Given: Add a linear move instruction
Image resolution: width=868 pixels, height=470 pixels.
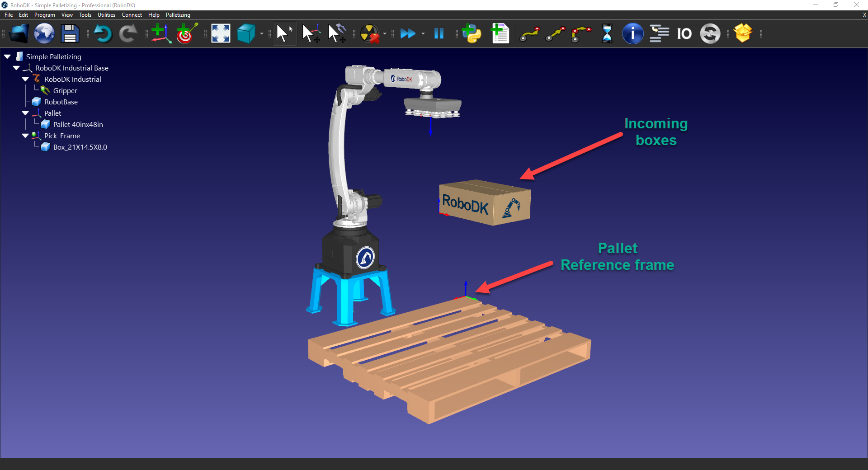Looking at the screenshot, I should (556, 34).
